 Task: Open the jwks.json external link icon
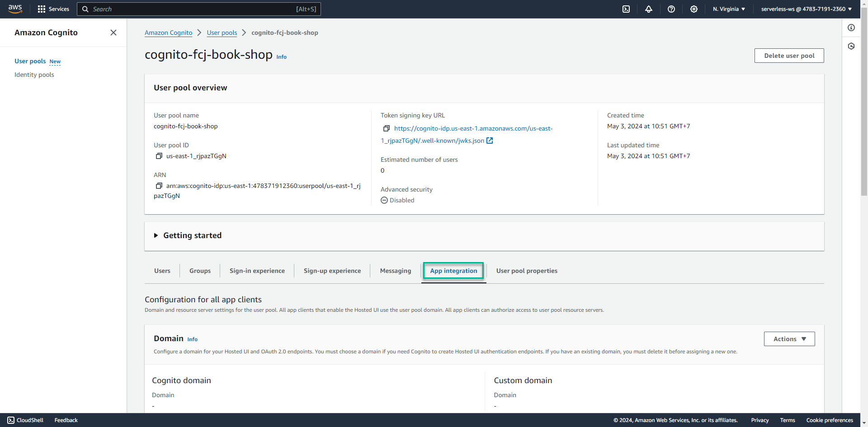tap(490, 141)
